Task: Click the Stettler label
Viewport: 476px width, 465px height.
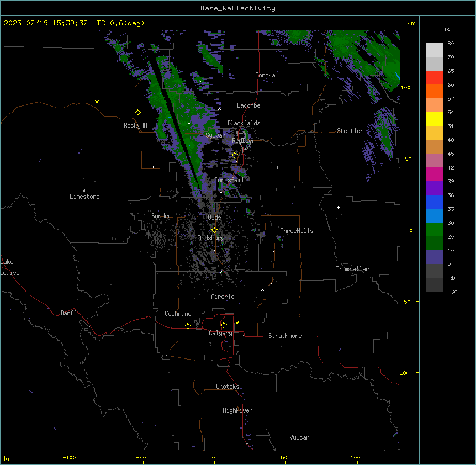Action: click(x=350, y=131)
